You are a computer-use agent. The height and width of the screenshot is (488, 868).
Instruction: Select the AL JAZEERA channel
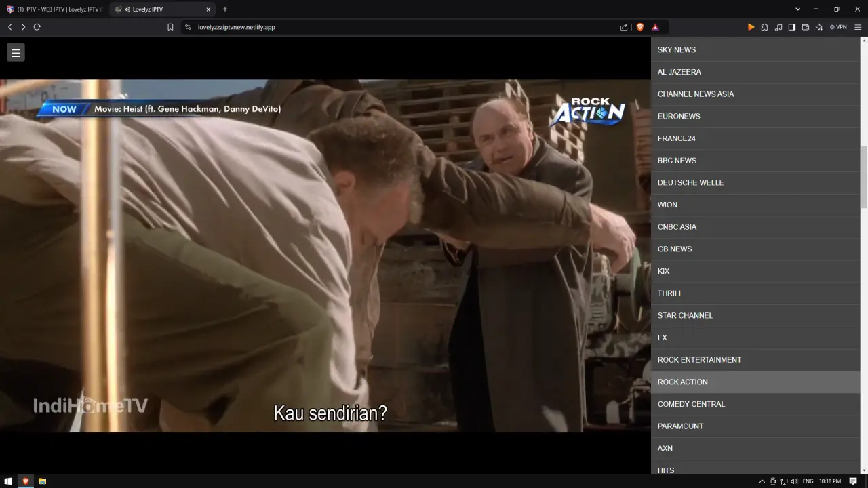pyautogui.click(x=755, y=72)
